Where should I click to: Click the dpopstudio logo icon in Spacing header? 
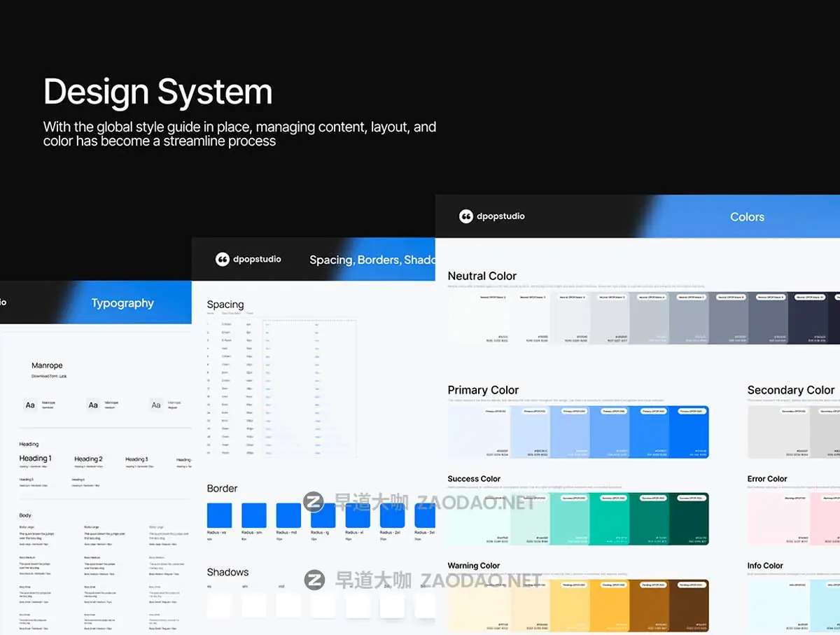coord(223,260)
